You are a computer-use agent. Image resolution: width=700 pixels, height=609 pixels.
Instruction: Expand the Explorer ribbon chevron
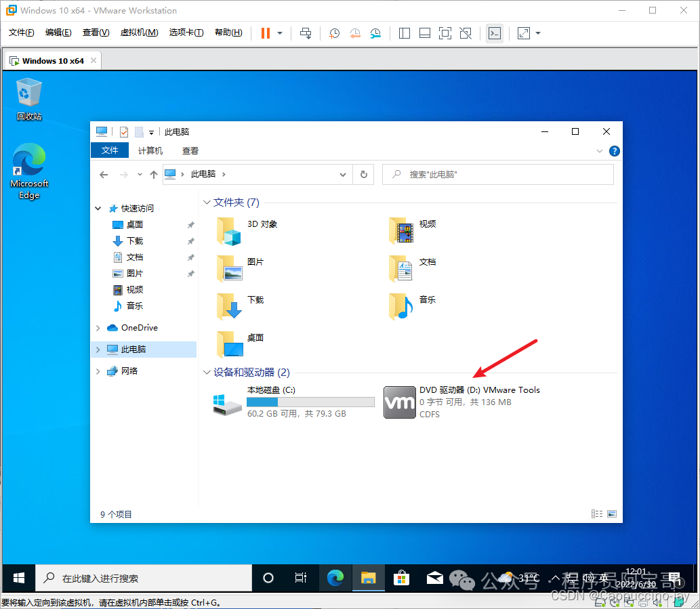click(600, 151)
